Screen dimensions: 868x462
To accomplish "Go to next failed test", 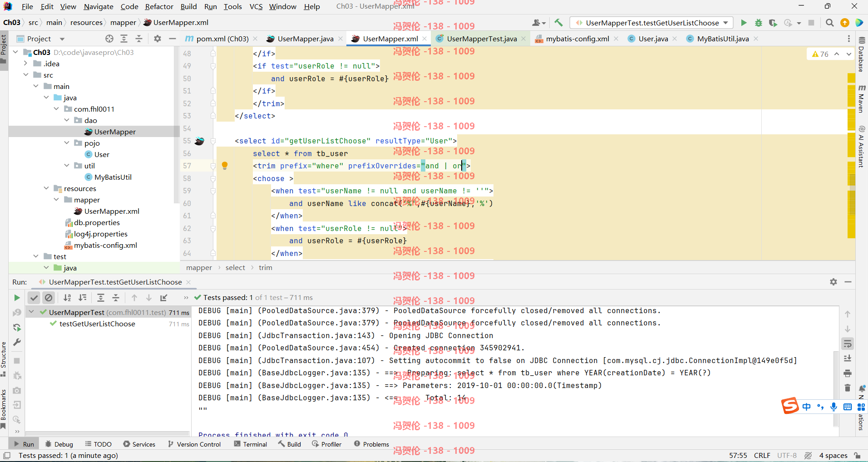I will point(149,298).
